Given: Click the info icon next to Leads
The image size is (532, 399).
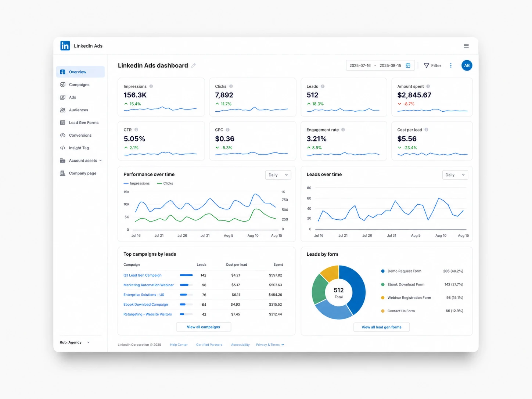Looking at the screenshot, I should [323, 86].
